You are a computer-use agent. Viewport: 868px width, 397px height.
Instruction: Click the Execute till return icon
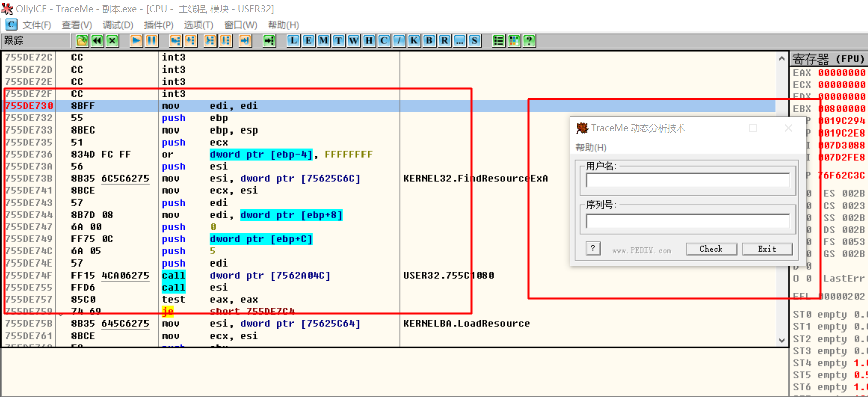coord(245,41)
